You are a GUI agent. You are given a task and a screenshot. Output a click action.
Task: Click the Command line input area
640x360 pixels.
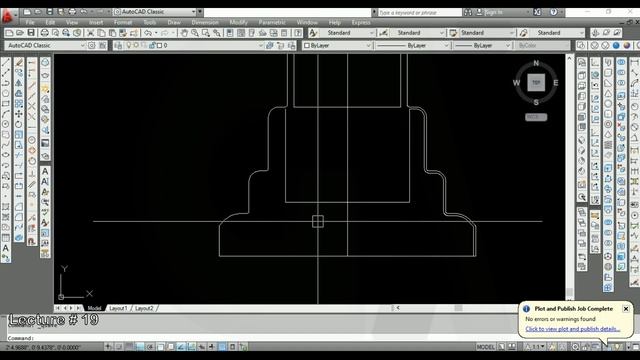pyautogui.click(x=261, y=338)
